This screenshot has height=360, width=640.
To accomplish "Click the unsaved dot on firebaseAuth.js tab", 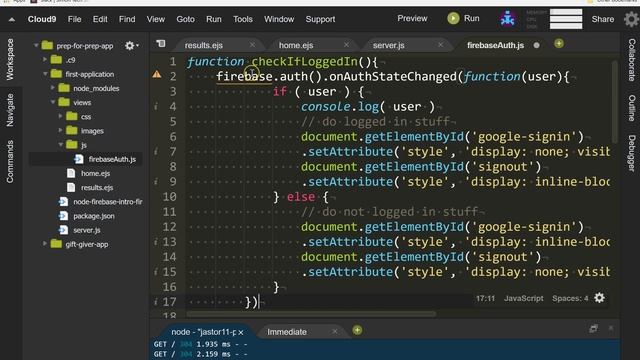I will [536, 45].
